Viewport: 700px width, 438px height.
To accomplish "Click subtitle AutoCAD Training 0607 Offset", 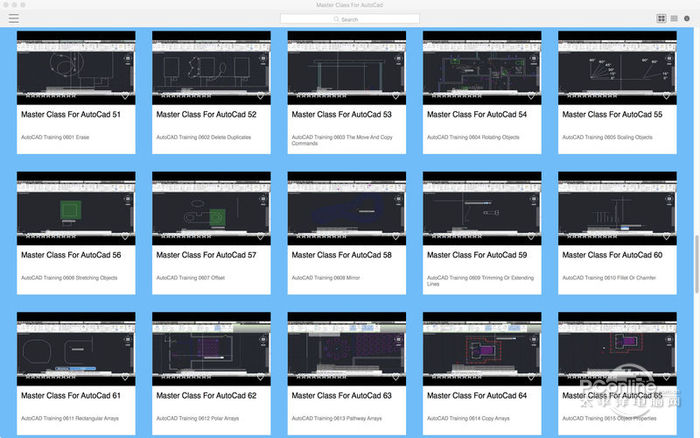I will pyautogui.click(x=190, y=278).
